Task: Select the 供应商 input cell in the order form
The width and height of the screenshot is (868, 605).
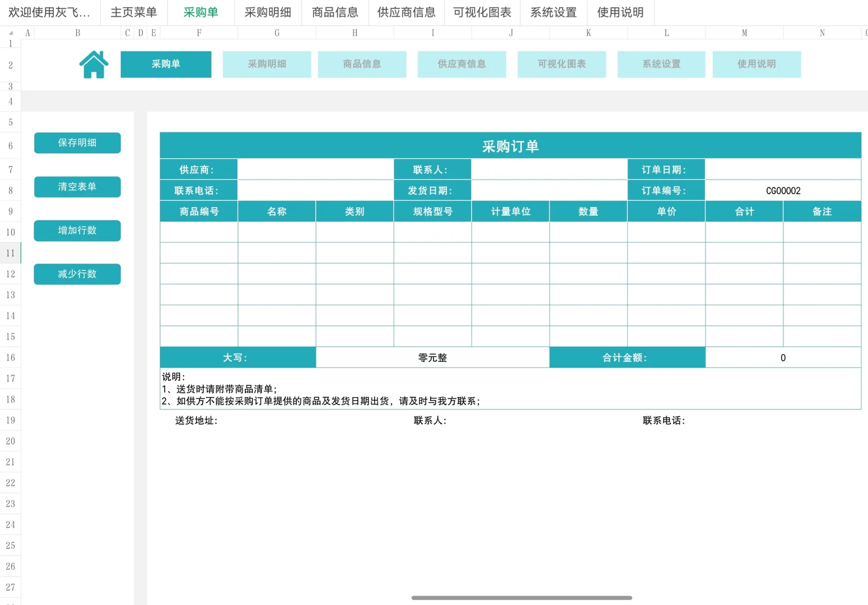Action: coord(315,169)
